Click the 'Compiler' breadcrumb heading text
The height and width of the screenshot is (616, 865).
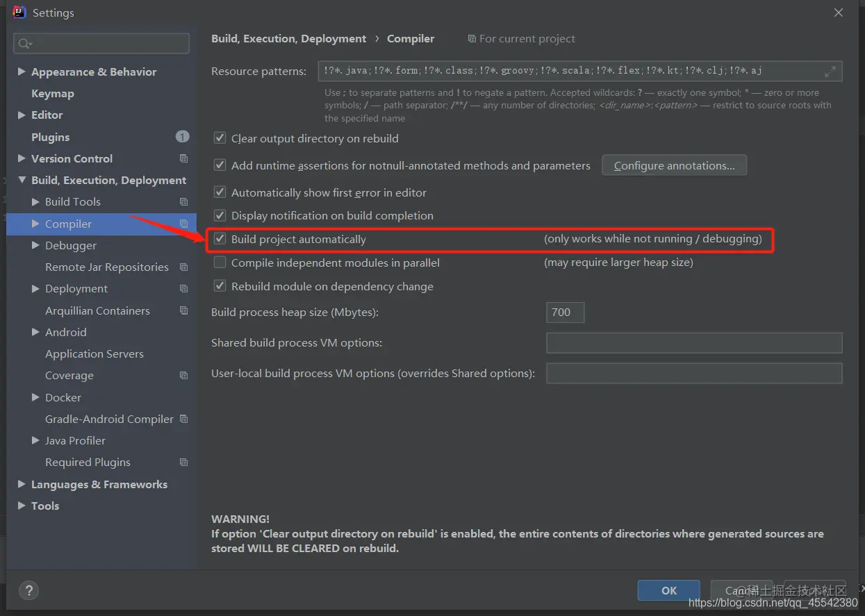pos(411,39)
